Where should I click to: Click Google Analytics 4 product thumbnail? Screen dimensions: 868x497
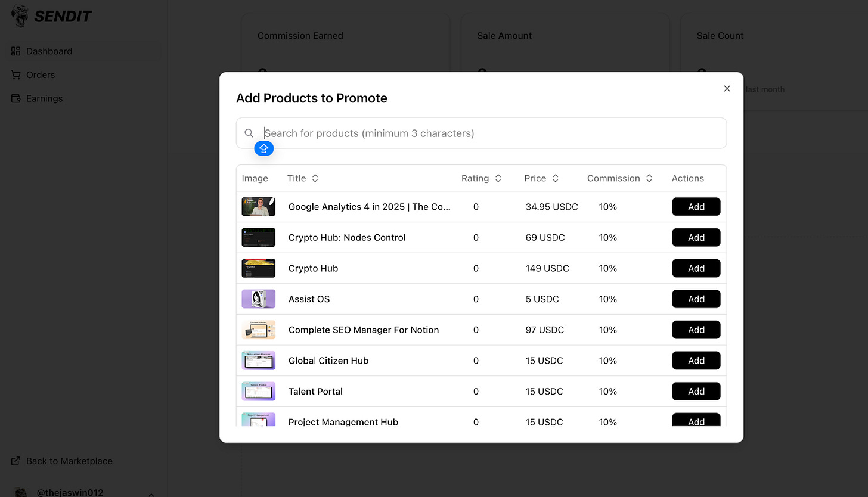258,207
